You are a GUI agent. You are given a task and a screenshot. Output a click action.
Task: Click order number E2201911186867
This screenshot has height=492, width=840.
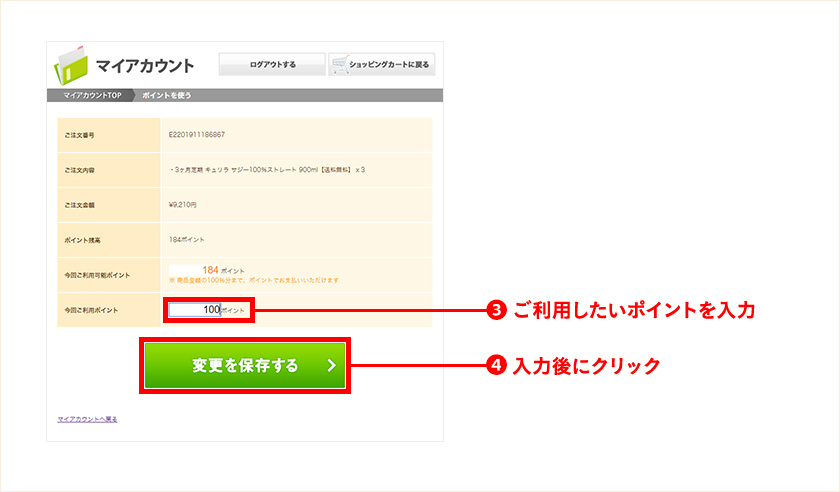coord(197,135)
